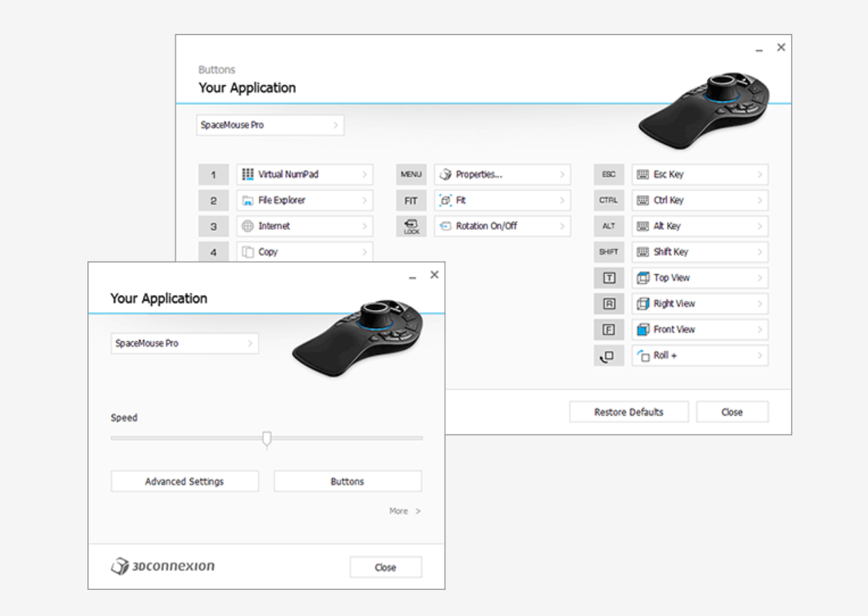
Task: Open SpaceMouse Pro device selector in Buttons window
Action: click(270, 125)
